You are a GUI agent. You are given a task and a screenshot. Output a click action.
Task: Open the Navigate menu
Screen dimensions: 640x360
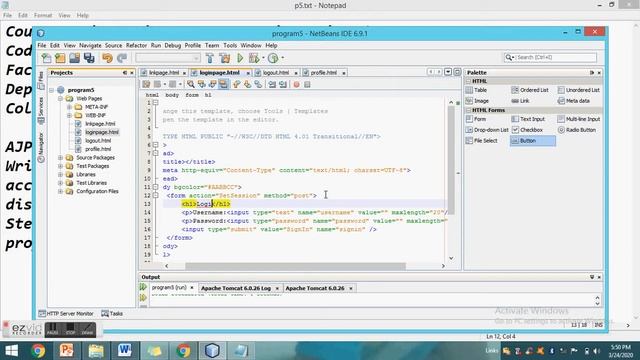coord(90,45)
